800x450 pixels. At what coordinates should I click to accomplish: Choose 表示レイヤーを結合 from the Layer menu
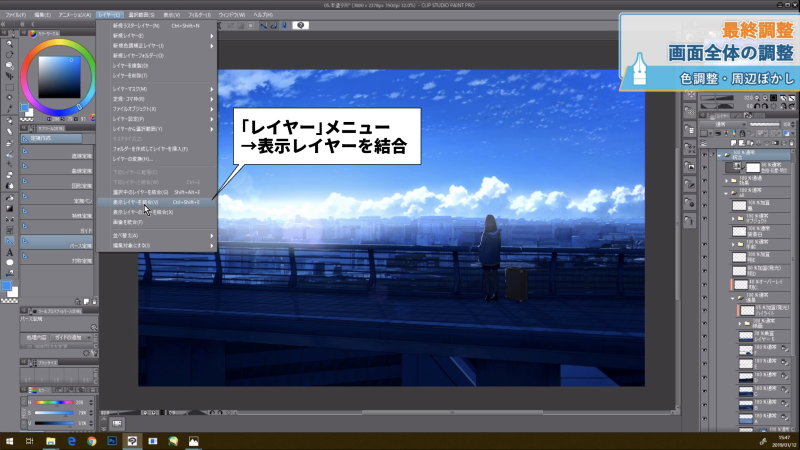point(157,202)
